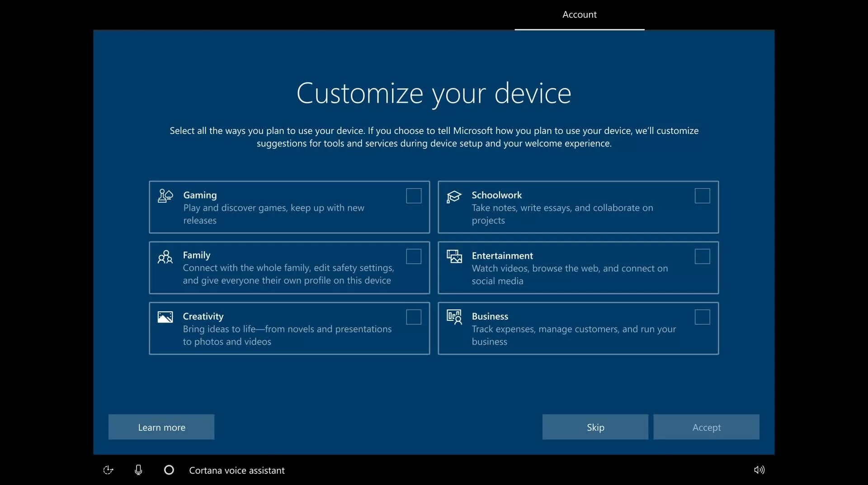Click Skip to bypass device customization

(x=595, y=427)
